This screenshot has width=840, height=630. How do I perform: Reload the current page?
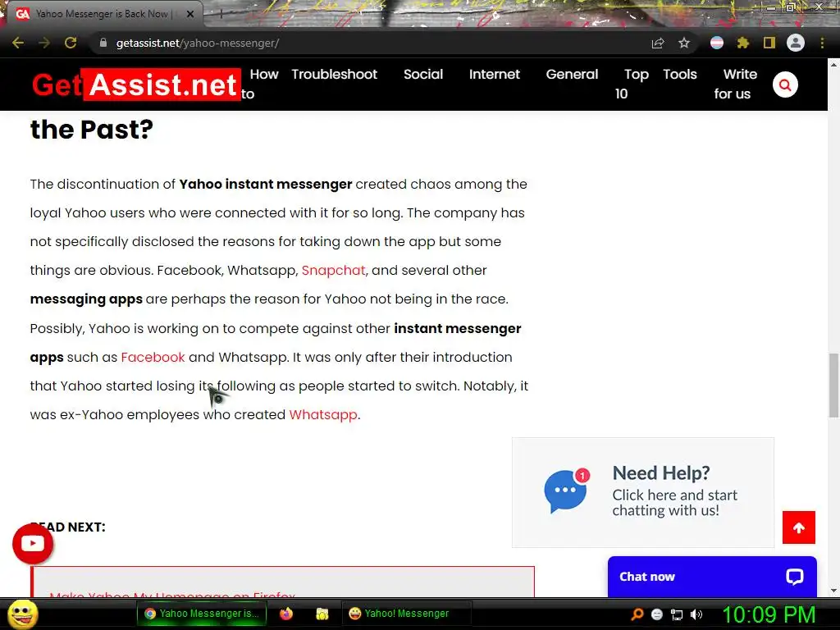click(x=71, y=43)
